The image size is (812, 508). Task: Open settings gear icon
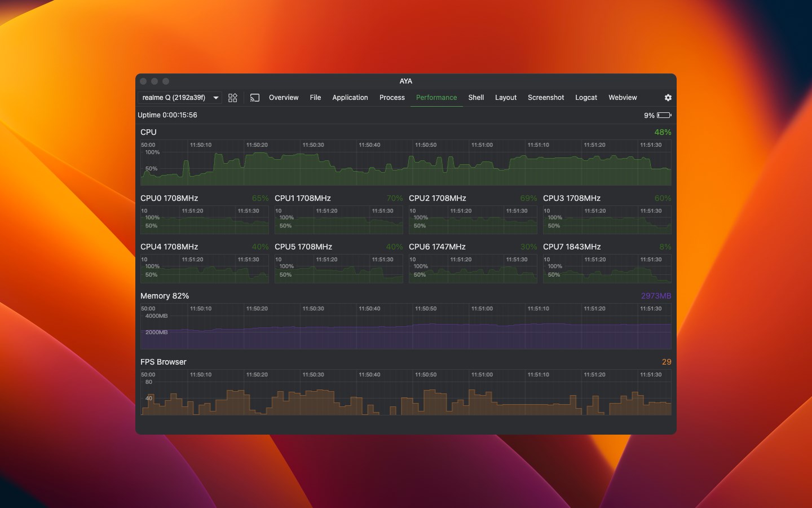[668, 98]
